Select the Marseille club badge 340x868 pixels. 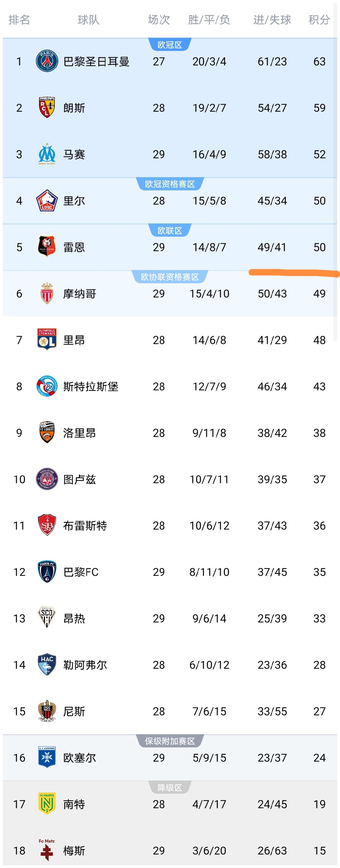click(47, 154)
